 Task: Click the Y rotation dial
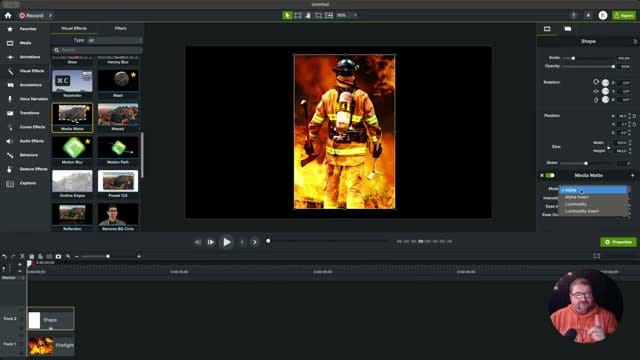(605, 91)
